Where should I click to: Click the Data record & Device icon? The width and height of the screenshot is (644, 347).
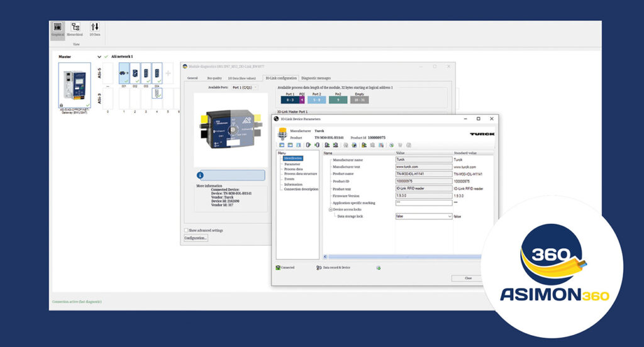319,268
